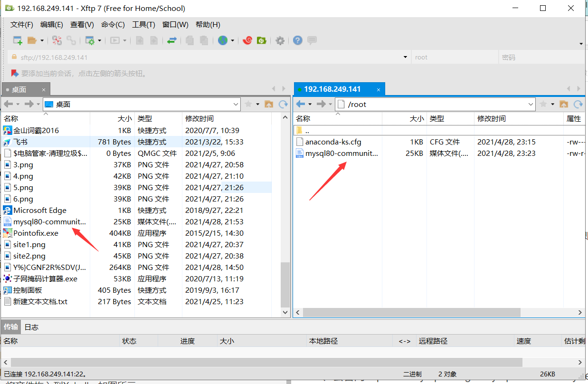The width and height of the screenshot is (588, 384).
Task: Click the greyed Copy files icon
Action: (x=190, y=40)
